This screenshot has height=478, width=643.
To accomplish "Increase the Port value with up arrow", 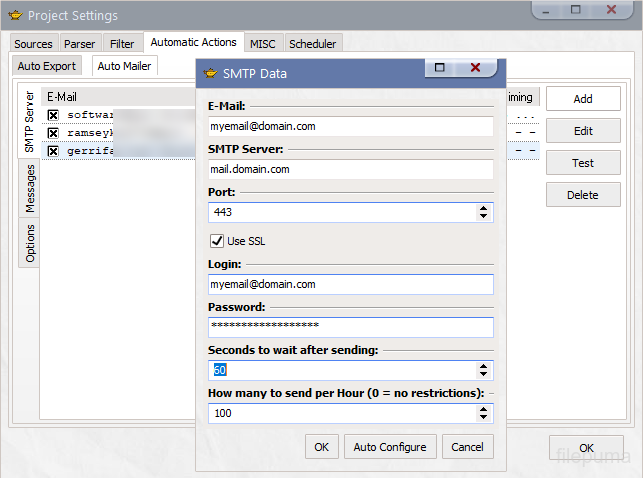I will (485, 208).
